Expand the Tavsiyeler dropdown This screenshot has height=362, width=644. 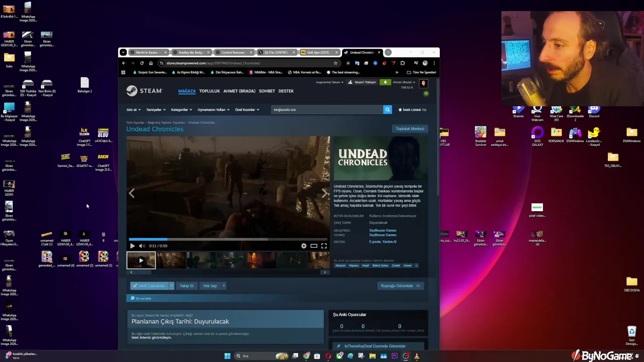[x=155, y=110]
